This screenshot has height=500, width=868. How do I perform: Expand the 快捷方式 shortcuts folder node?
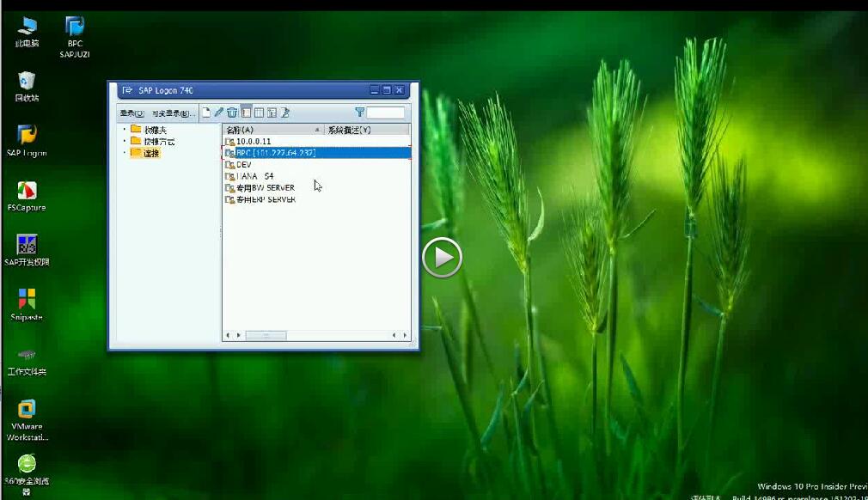point(125,141)
